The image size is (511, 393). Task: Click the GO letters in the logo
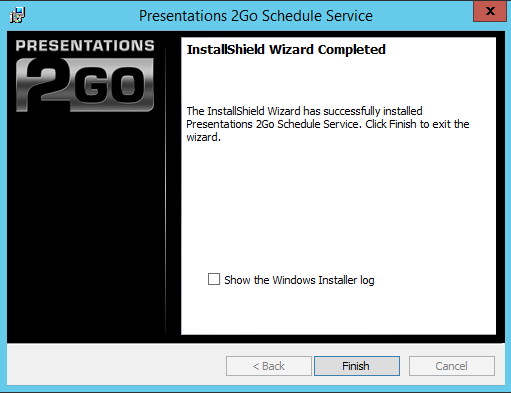pyautogui.click(x=111, y=85)
